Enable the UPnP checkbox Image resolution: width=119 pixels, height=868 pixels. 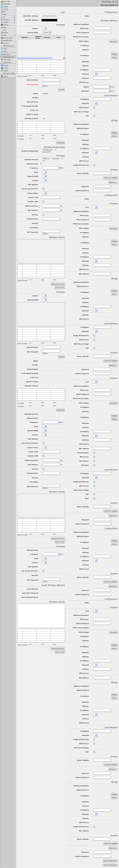point(94,498)
